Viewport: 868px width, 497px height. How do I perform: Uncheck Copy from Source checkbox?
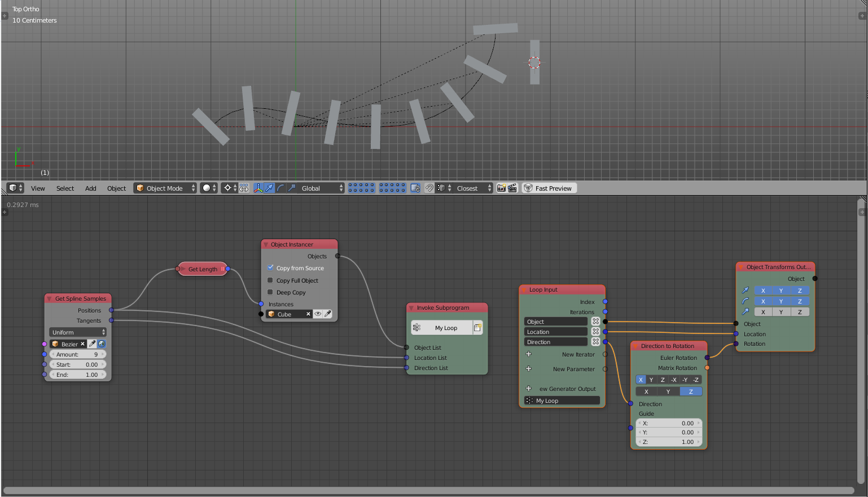point(270,268)
